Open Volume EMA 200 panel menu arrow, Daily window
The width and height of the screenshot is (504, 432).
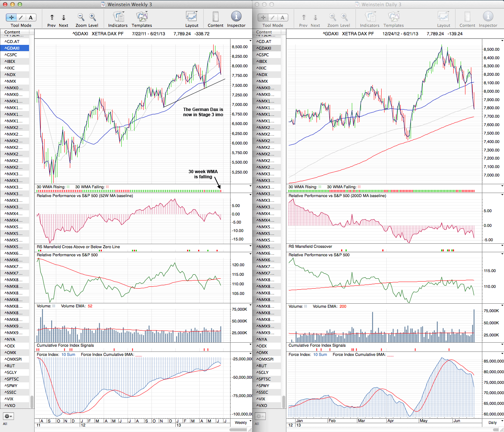(502, 305)
